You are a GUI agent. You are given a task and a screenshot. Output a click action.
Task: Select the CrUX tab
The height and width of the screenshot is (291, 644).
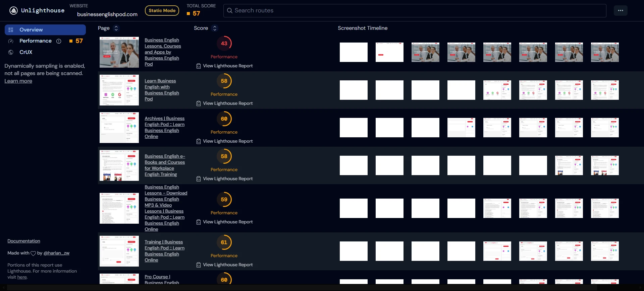click(x=45, y=52)
